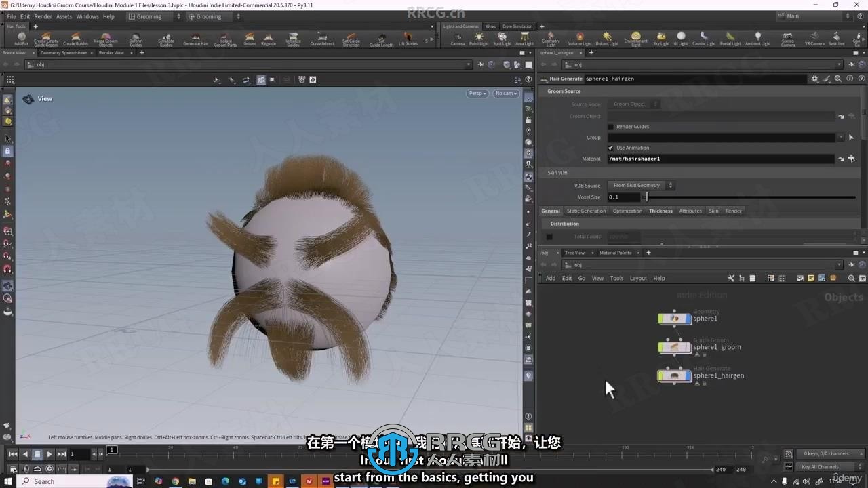Screen dimensions: 868x488
Task: Add a Stereo Camera
Action: [787, 39]
